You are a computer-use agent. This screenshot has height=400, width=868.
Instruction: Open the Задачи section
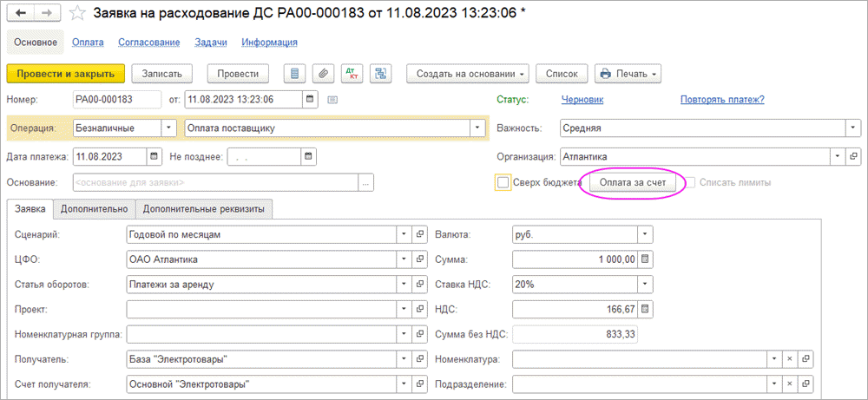(211, 42)
